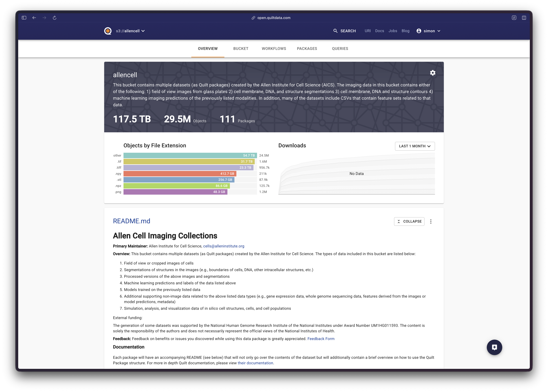The width and height of the screenshot is (548, 392).
Task: Open the LAST 1 MONTH downloads dropdown
Action: click(x=415, y=146)
